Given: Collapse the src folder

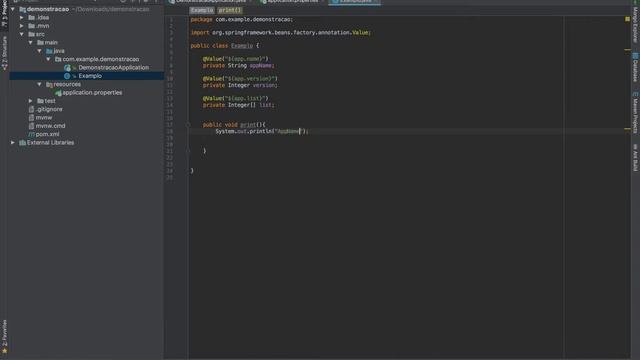Looking at the screenshot, I should pyautogui.click(x=22, y=34).
